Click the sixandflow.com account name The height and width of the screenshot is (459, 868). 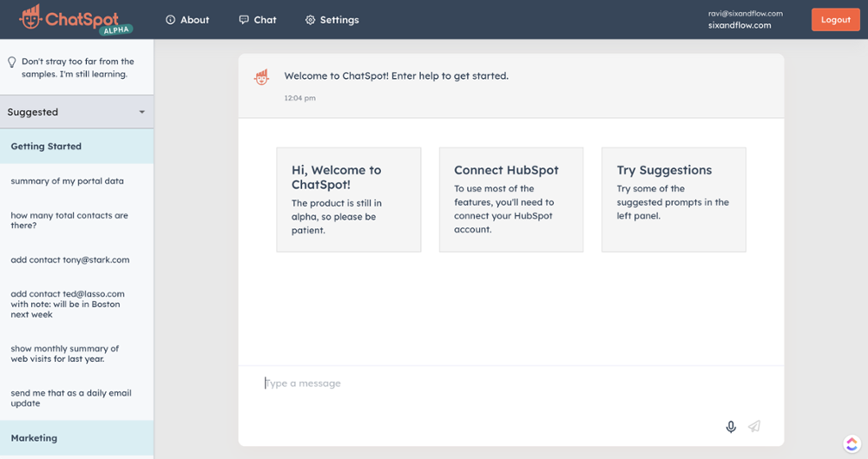pos(740,25)
